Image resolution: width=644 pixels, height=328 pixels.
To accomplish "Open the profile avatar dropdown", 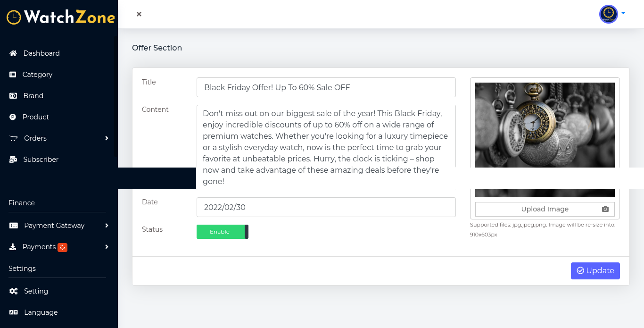I will (x=611, y=14).
